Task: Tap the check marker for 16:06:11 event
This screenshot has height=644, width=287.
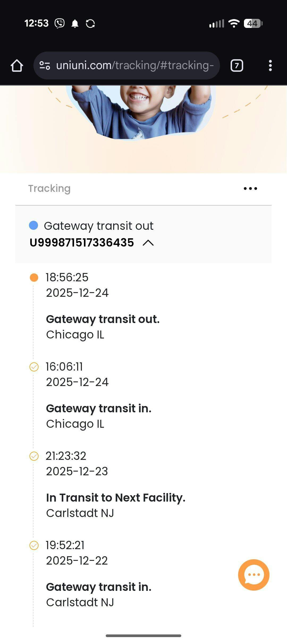Action: click(x=34, y=367)
